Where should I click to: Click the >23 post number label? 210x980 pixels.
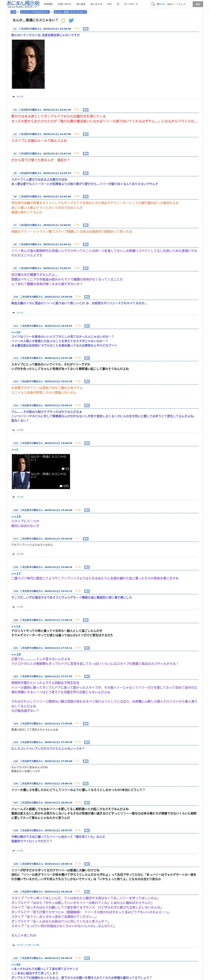16,724
